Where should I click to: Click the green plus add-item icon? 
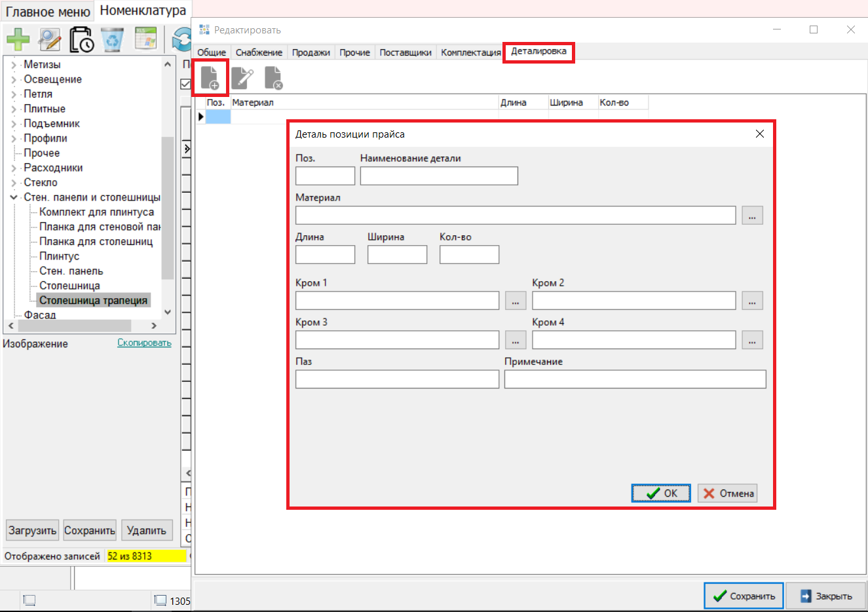pos(18,39)
